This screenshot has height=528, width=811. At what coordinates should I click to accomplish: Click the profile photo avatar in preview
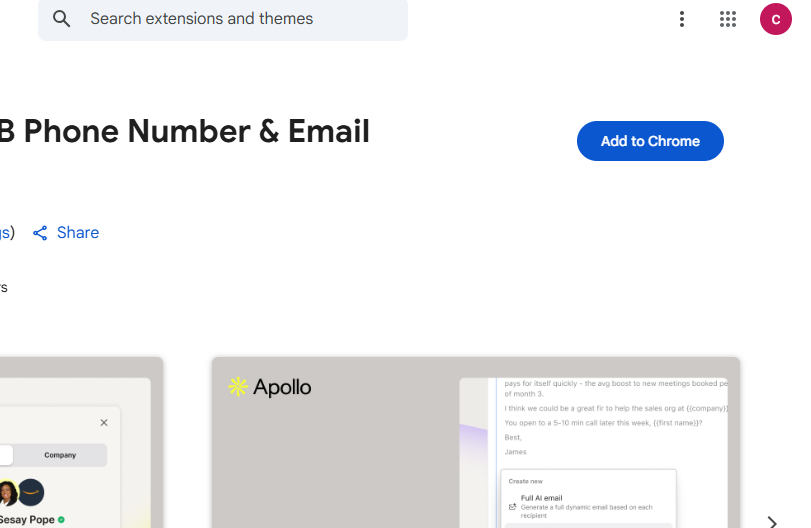(x=8, y=493)
